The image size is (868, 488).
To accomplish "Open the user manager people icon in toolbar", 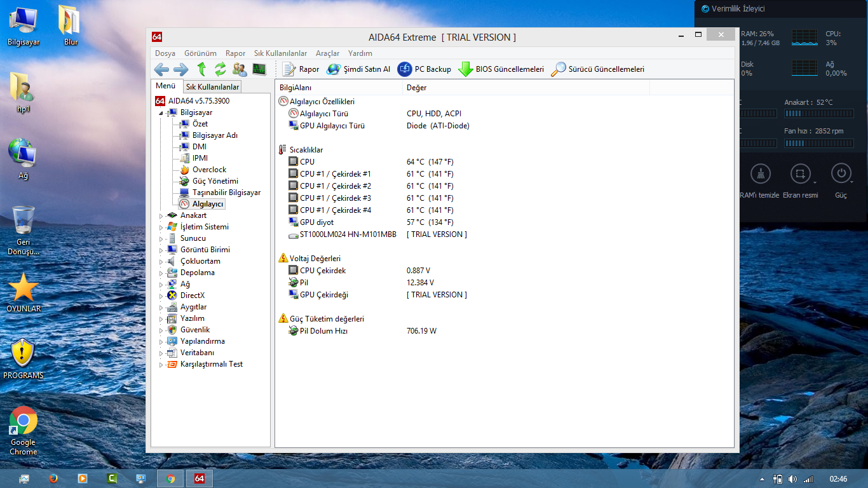I will coord(240,69).
